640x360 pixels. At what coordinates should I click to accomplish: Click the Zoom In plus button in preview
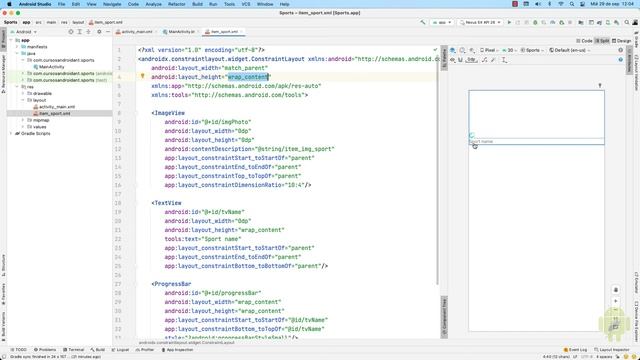pyautogui.click(x=616, y=301)
